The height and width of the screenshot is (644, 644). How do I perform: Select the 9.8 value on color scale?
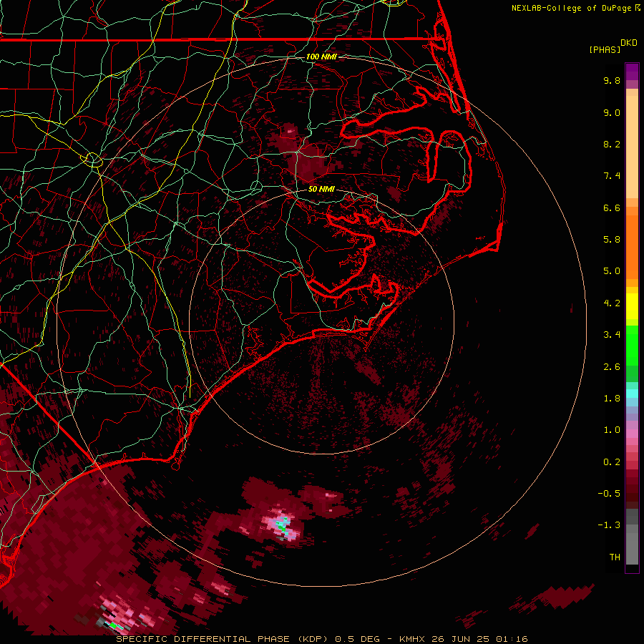(x=612, y=80)
